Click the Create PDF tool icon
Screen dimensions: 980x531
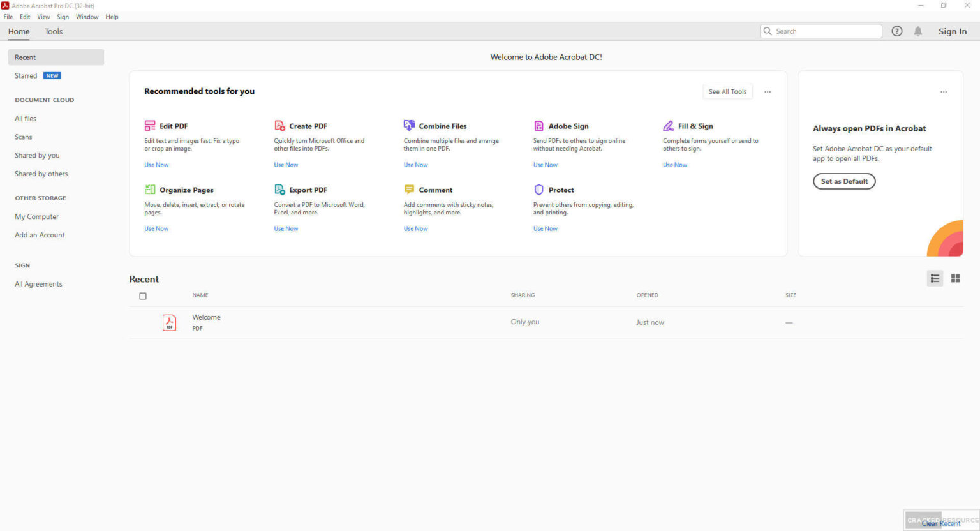pyautogui.click(x=279, y=126)
